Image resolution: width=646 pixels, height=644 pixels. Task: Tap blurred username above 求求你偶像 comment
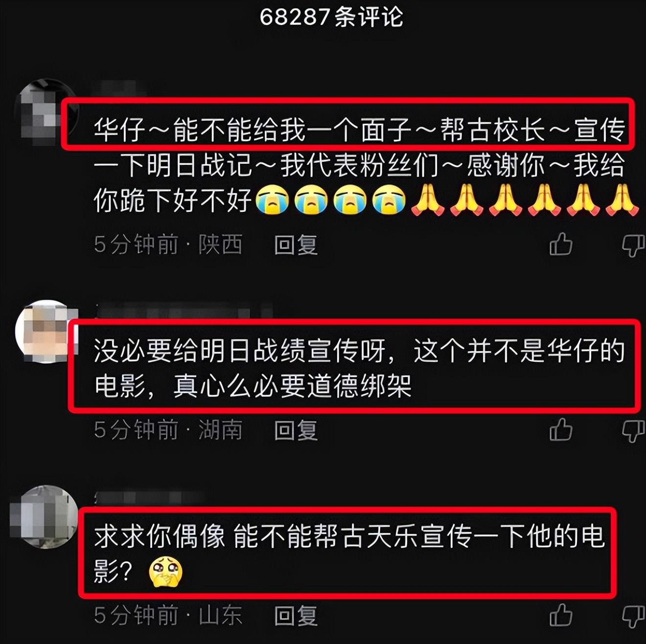tap(149, 496)
